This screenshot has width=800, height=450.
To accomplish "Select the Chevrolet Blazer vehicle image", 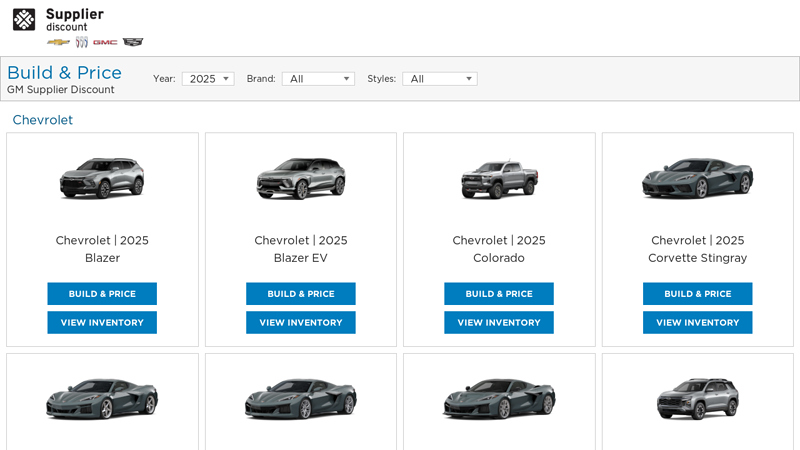I will (x=102, y=178).
